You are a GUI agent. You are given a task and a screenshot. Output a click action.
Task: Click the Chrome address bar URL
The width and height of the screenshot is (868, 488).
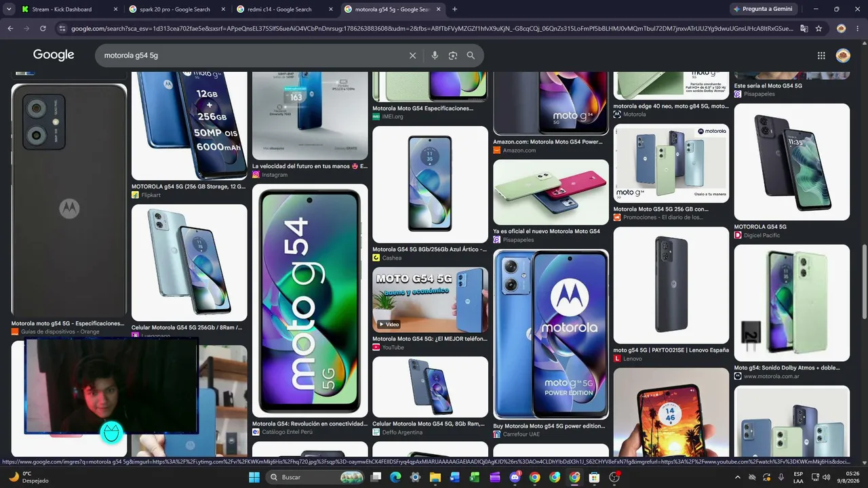432,28
